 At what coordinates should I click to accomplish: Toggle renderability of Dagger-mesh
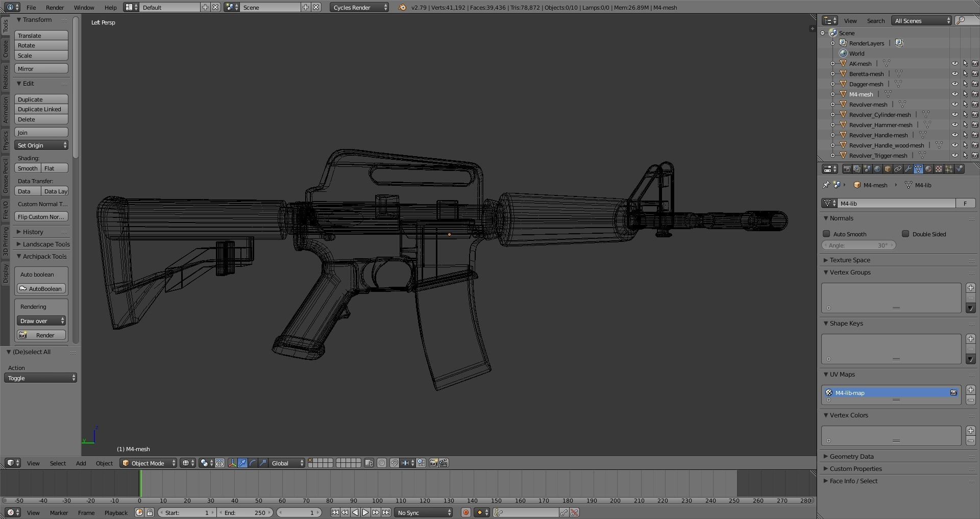click(x=975, y=84)
